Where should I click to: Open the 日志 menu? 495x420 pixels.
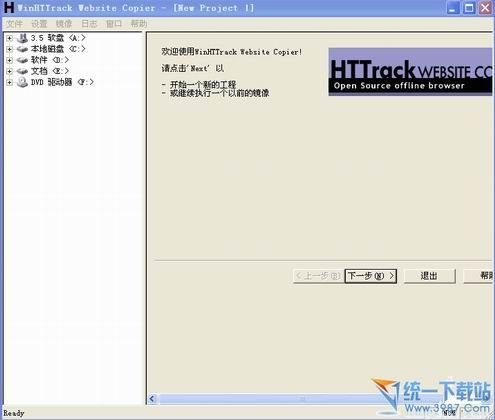(89, 24)
